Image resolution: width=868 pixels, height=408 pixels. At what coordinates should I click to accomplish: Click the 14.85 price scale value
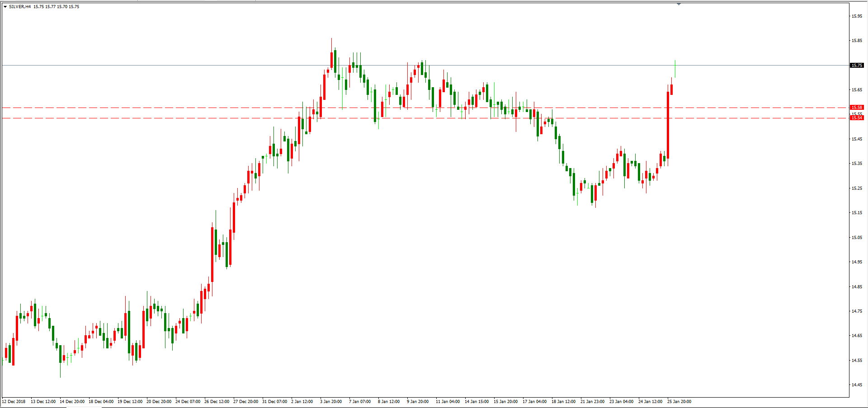857,287
